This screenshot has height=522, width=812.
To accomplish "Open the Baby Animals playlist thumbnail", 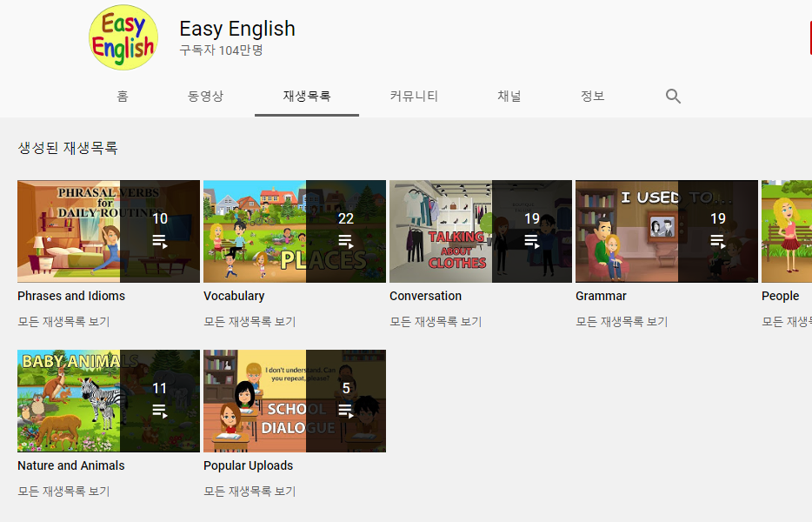I will [109, 401].
